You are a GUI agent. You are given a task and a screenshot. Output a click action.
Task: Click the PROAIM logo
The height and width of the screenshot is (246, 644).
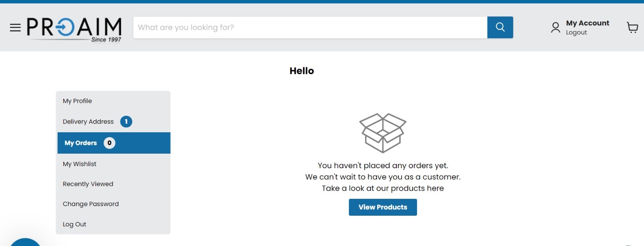[x=74, y=29]
